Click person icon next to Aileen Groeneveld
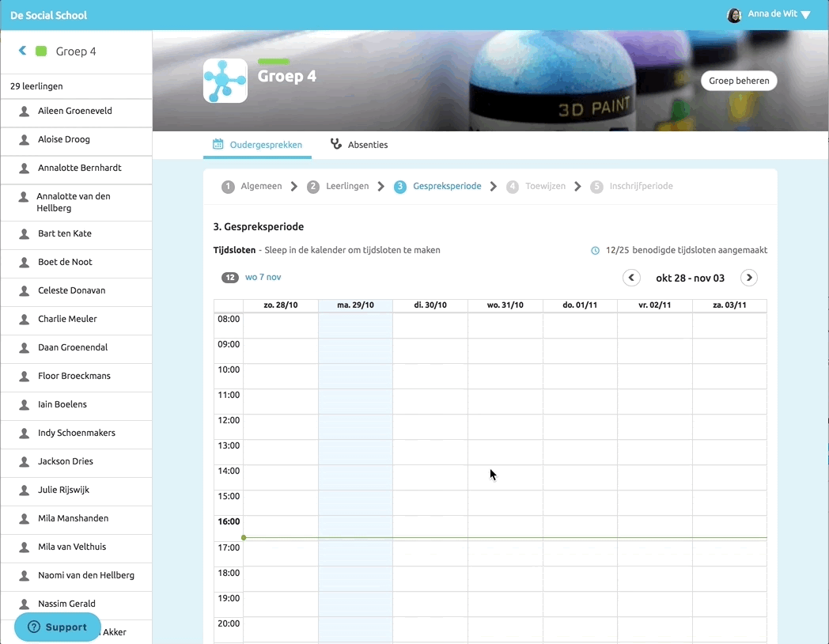 25,112
